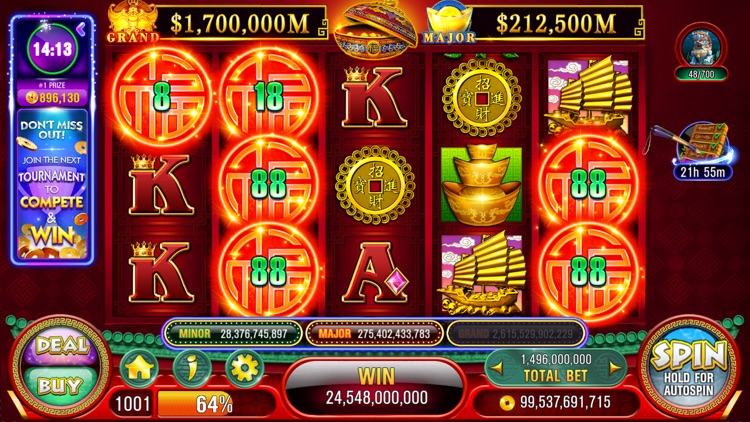Click the level progress bar at 64%
The image size is (750, 422).
click(x=214, y=403)
